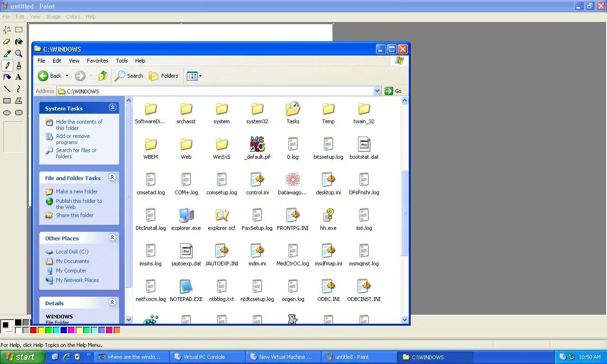
Task: Select the Polygon shape tool
Action: pyautogui.click(x=18, y=100)
